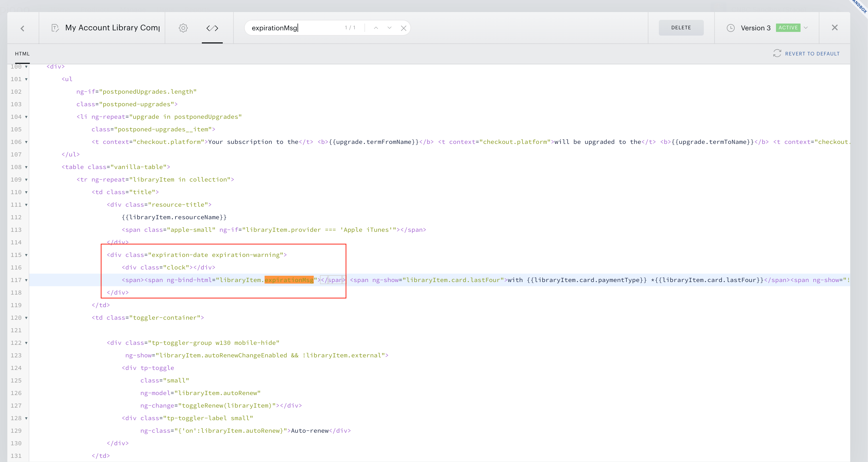Collapse the fold arrow on line 115
Image resolution: width=868 pixels, height=462 pixels.
coord(26,255)
